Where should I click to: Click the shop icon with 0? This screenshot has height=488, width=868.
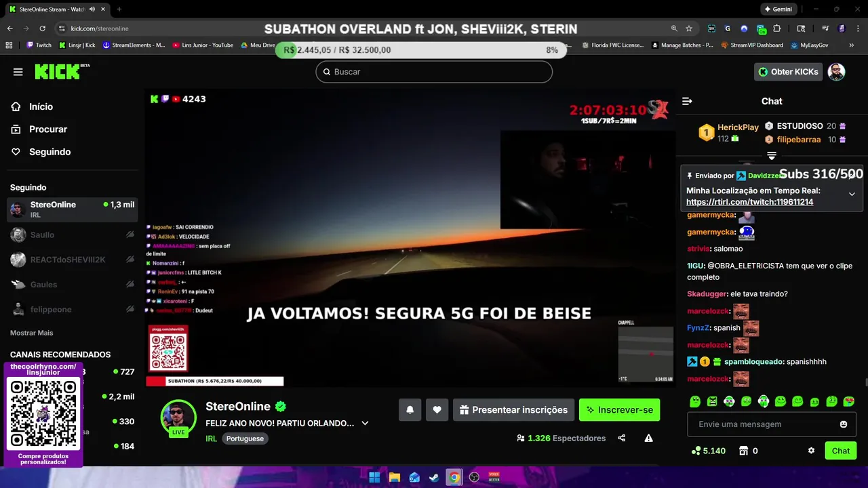(x=743, y=451)
